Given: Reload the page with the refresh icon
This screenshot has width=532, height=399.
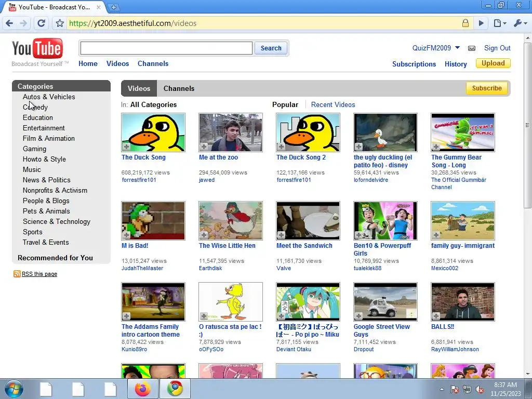Looking at the screenshot, I should [x=42, y=23].
